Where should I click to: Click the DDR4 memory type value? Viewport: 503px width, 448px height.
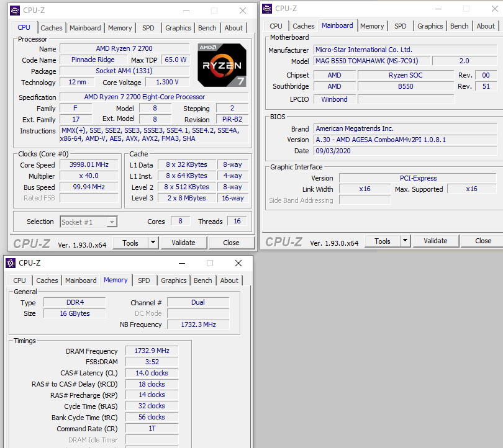point(75,303)
